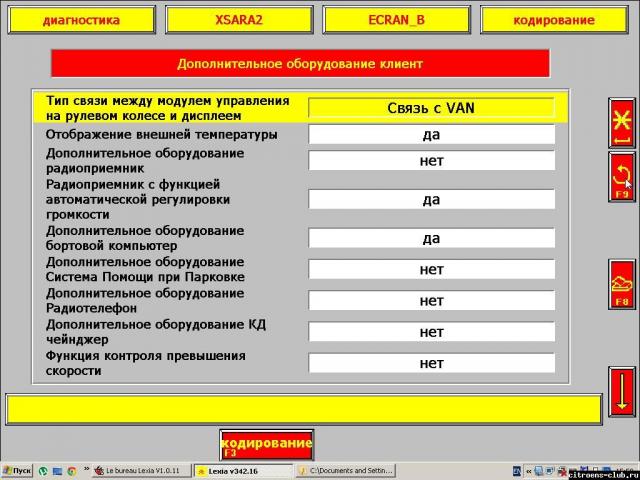
Task: Select label 'Дополнительное оборудование бортовой компьютер'
Action: pyautogui.click(x=145, y=238)
